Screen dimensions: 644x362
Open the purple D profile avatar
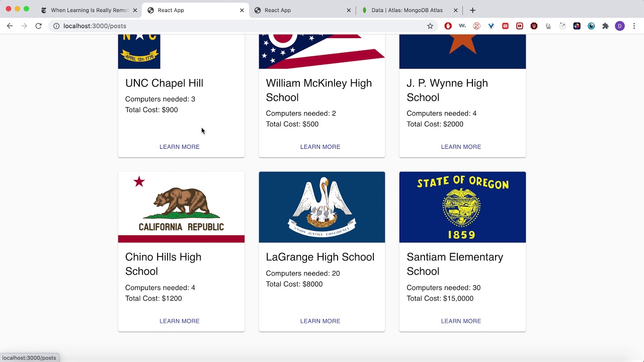pyautogui.click(x=620, y=26)
